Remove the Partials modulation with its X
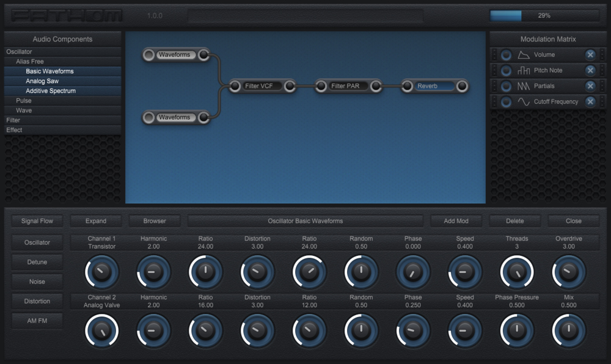This screenshot has height=364, width=611. pyautogui.click(x=590, y=86)
